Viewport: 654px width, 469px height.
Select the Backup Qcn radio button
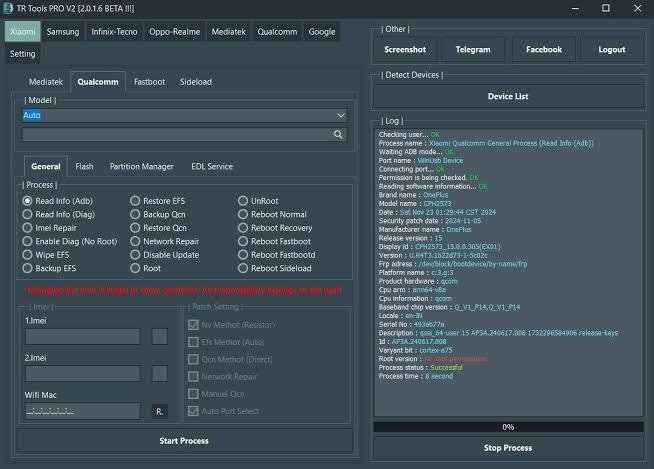click(135, 214)
